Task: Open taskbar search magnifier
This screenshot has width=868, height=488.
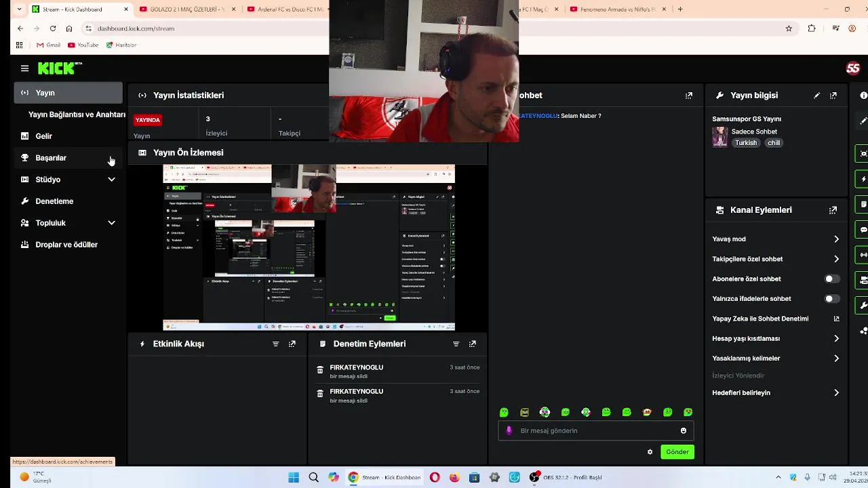Action: 313,477
